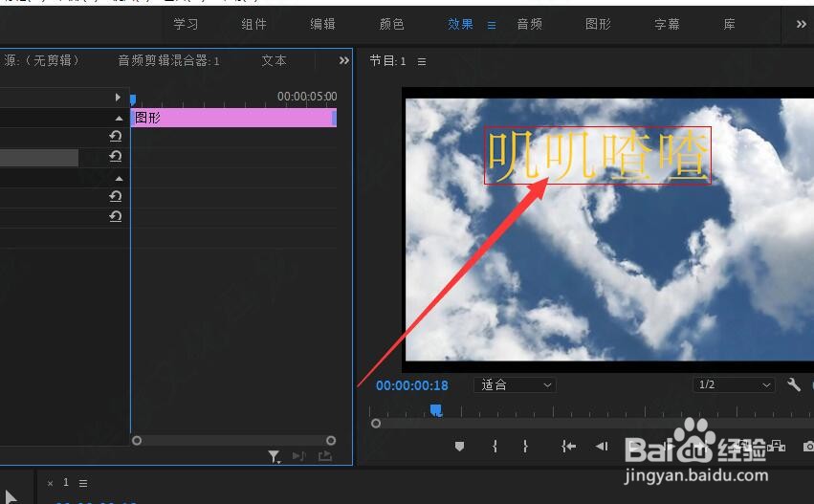Click the bottommost reset parameter icon

click(115, 216)
